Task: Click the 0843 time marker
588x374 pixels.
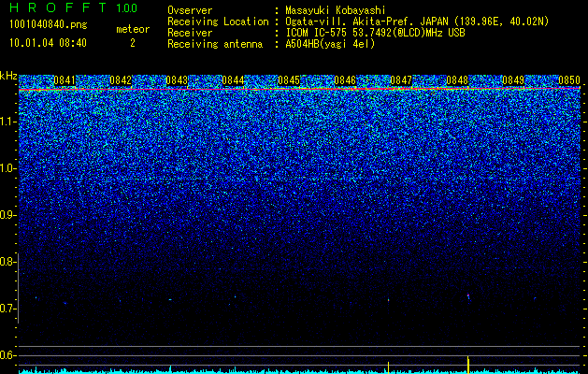Action: click(x=177, y=80)
